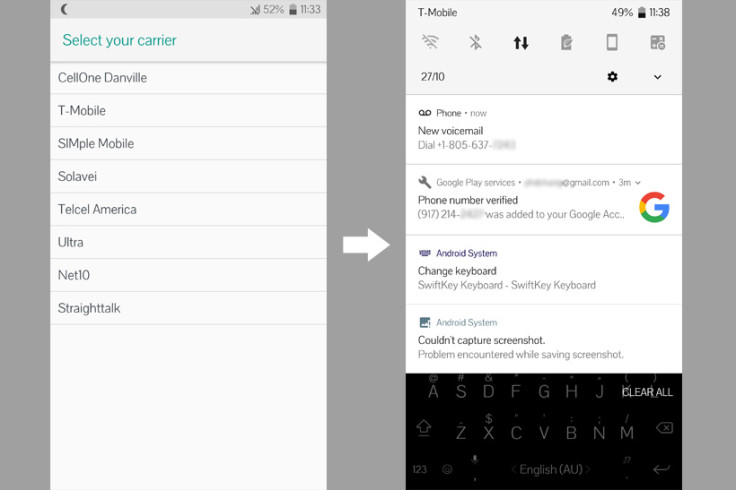
Task: Tap the backspace key on keyboard
Action: 664,428
